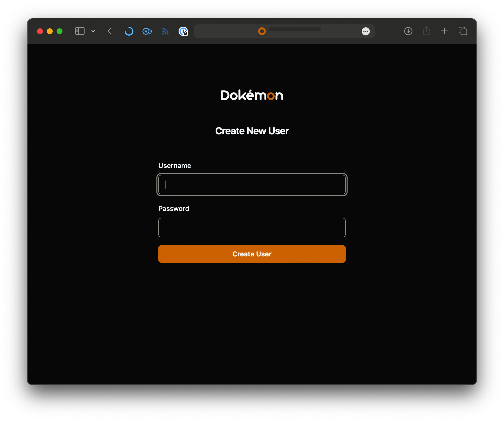Open the RSS feed extension icon
504x421 pixels.
pos(165,31)
